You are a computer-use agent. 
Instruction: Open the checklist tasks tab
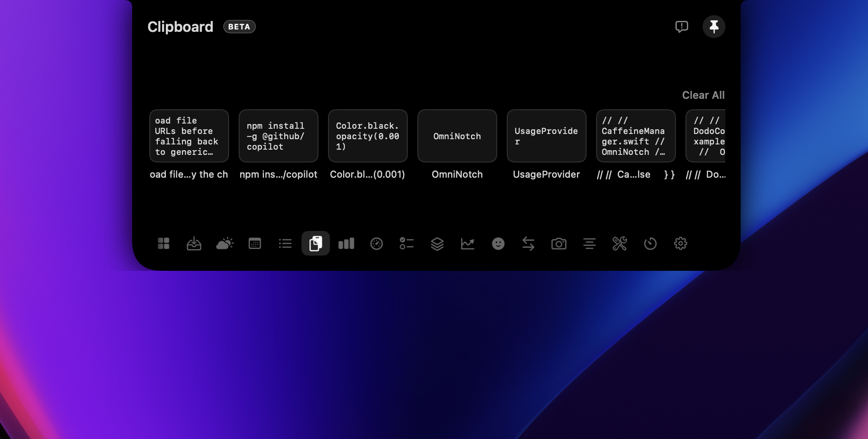(407, 244)
